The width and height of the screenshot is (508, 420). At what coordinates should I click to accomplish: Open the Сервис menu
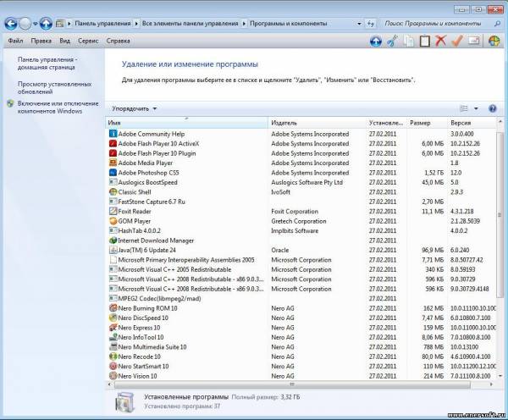[x=88, y=41]
